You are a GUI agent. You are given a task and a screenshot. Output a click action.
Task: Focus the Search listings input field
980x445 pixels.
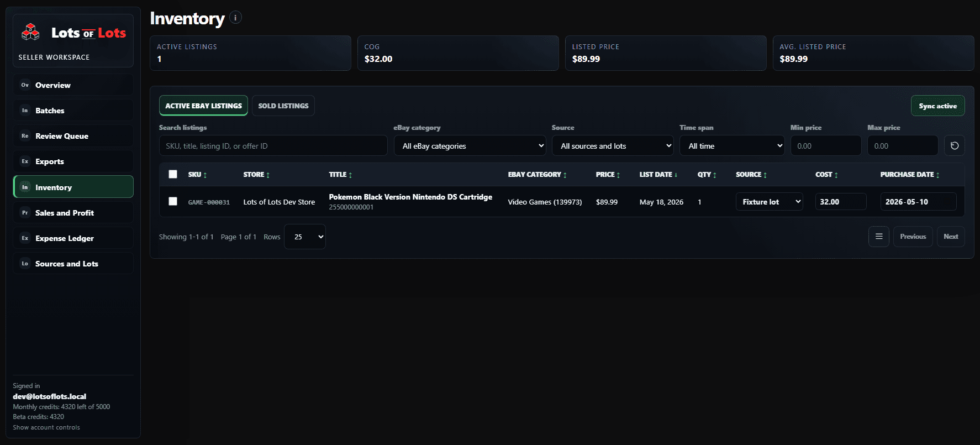click(273, 146)
